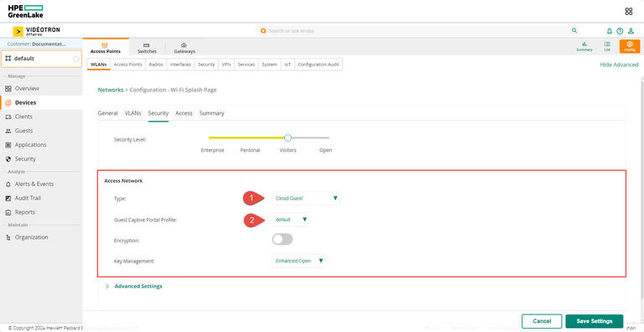Open the Switches device tab
The height and width of the screenshot is (332, 644).
147,48
